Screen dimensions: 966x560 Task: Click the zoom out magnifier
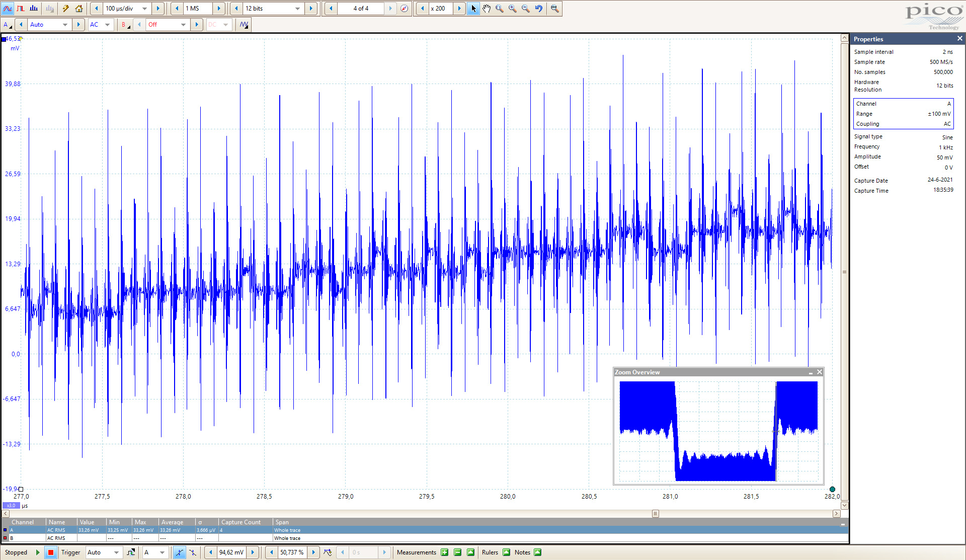pos(526,9)
